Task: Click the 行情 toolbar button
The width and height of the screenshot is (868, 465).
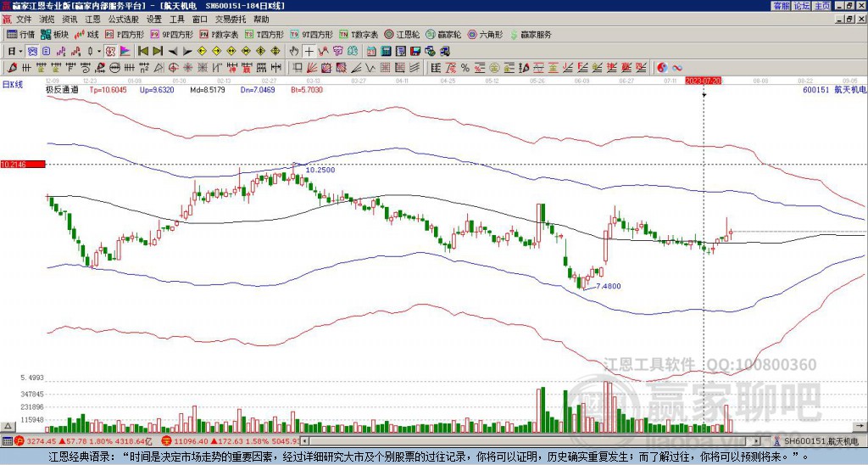Action: click(21, 34)
